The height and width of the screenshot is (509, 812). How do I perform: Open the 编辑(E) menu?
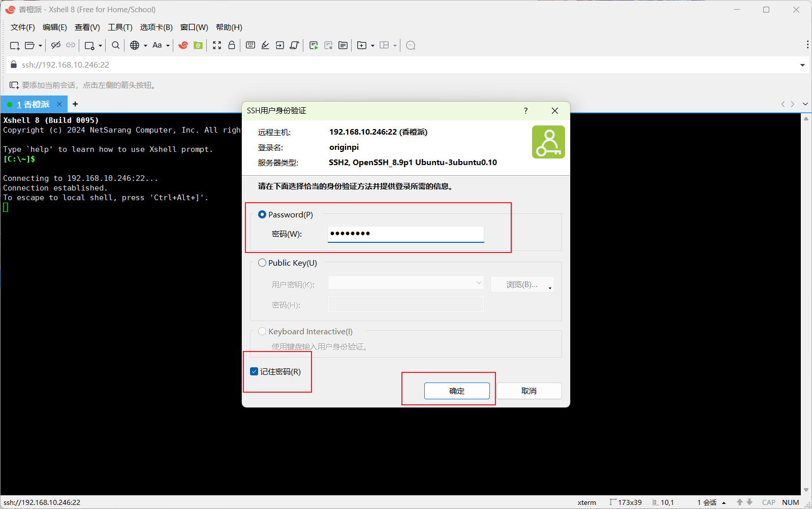pos(55,27)
